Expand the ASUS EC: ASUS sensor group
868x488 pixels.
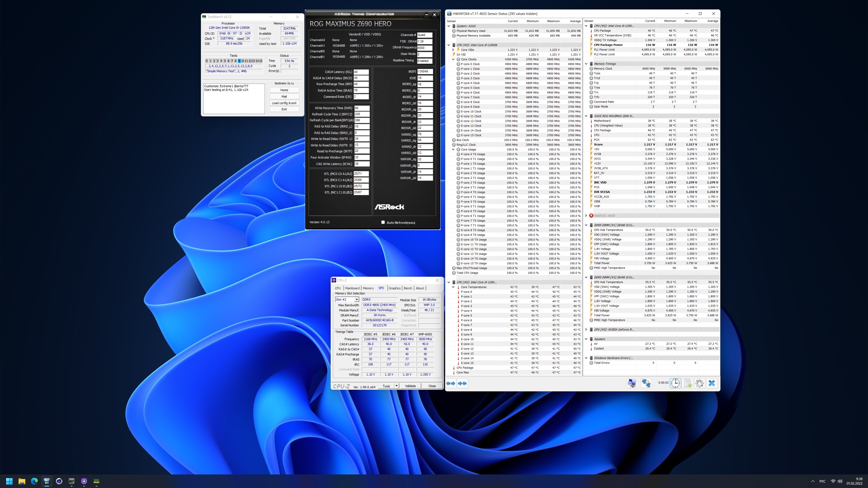tap(586, 216)
